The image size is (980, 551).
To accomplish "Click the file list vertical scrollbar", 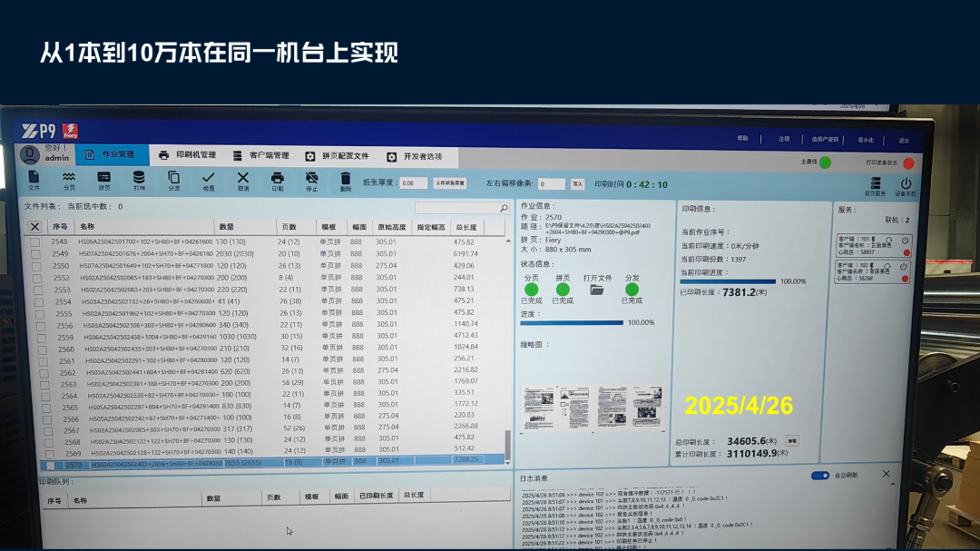I will [x=507, y=351].
